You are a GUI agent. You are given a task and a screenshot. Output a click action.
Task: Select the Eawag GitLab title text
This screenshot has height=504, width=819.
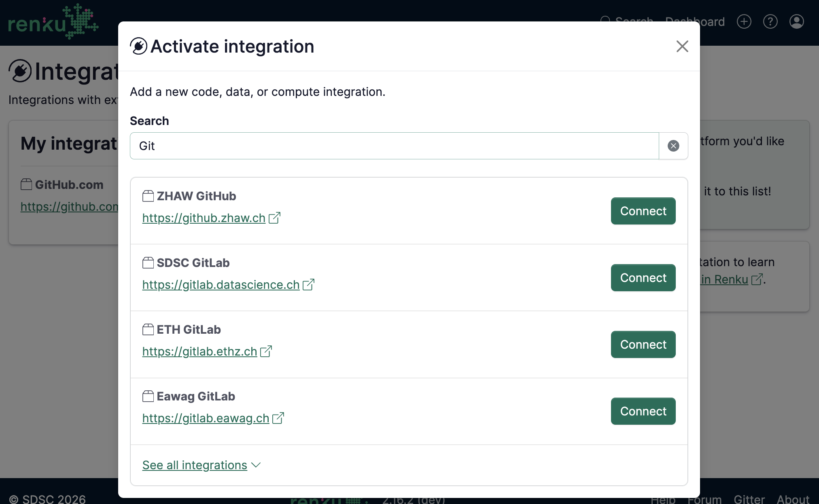[x=196, y=396]
